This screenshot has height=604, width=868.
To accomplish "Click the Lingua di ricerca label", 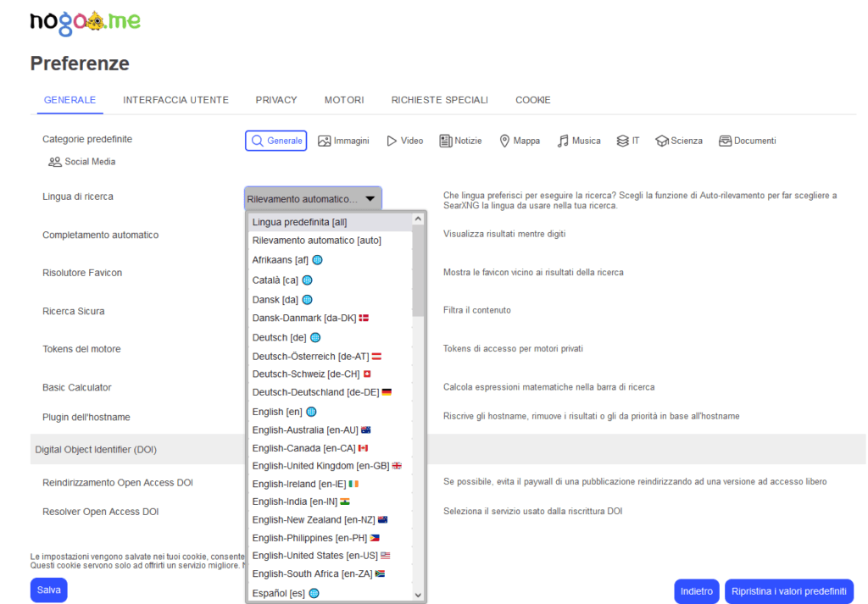I will coord(78,197).
